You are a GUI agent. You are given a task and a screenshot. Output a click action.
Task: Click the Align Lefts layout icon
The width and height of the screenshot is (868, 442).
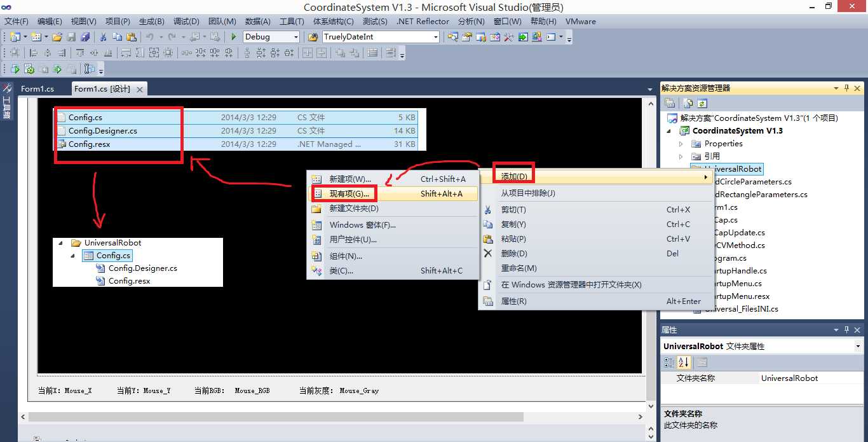(33, 53)
